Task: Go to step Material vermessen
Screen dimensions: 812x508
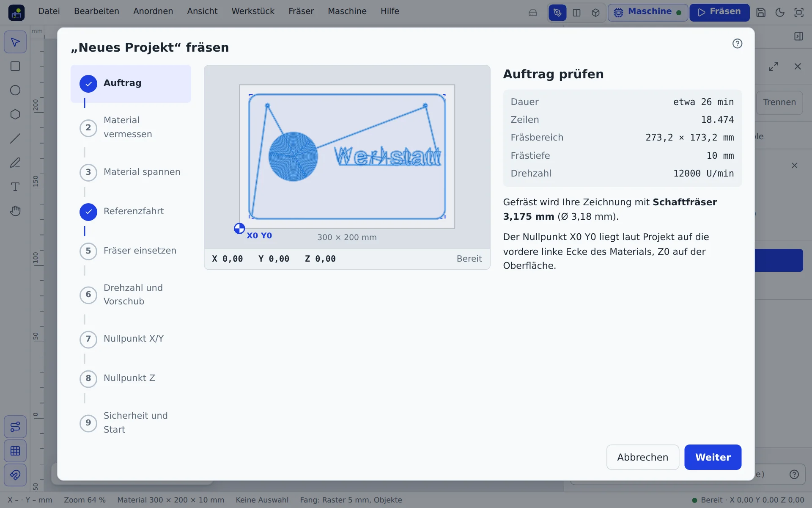Action: point(131,127)
